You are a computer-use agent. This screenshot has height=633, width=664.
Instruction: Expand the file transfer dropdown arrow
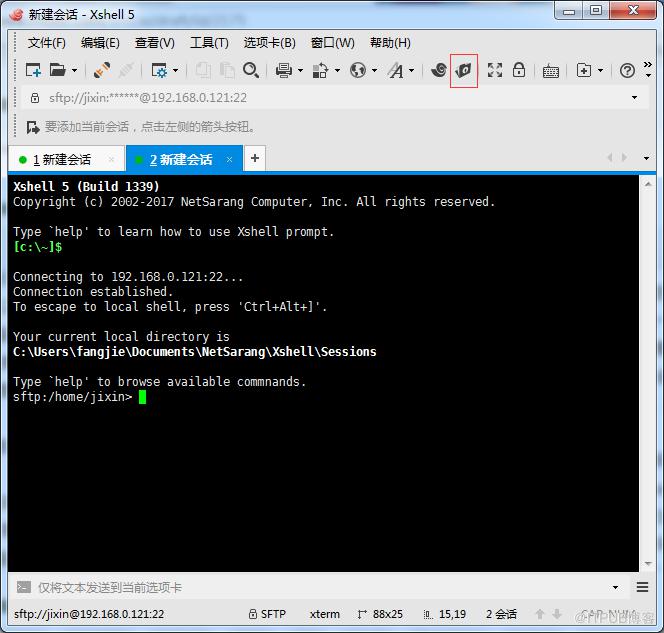337,70
